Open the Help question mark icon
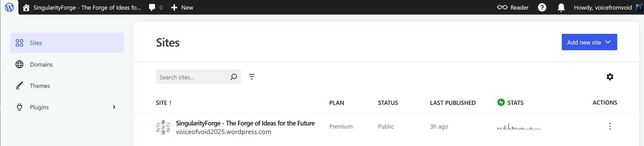Screen dimensions: 644x146 tap(542, 8)
